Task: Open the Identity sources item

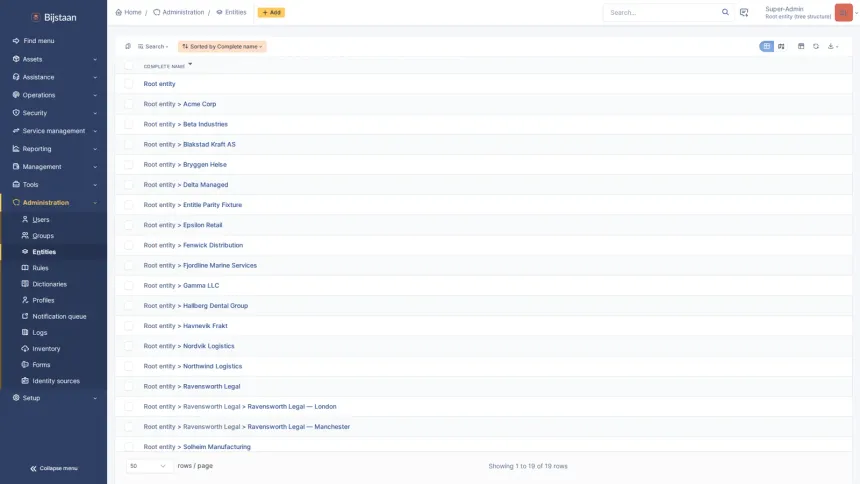Action: pos(55,381)
